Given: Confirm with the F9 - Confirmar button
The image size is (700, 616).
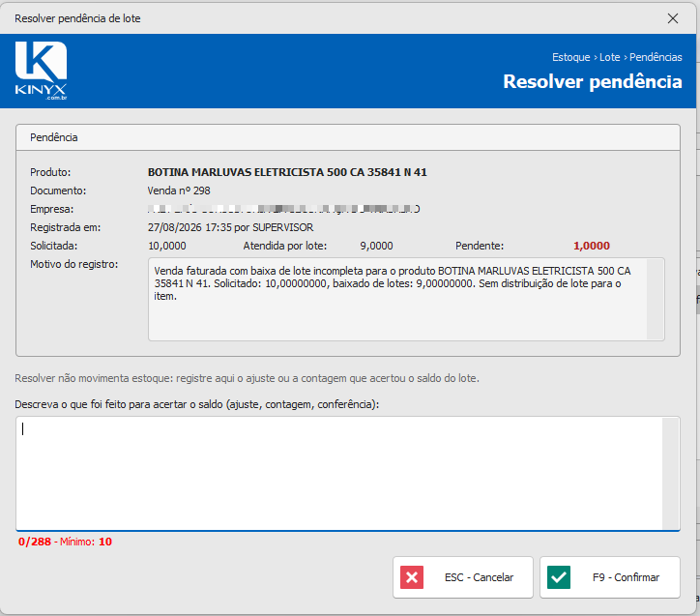Looking at the screenshot, I should tap(610, 577).
